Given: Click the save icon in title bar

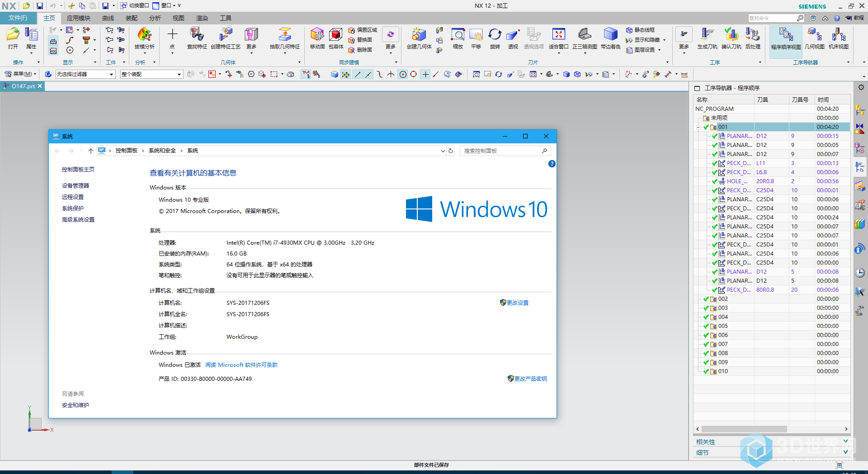Looking at the screenshot, I should 40,6.
